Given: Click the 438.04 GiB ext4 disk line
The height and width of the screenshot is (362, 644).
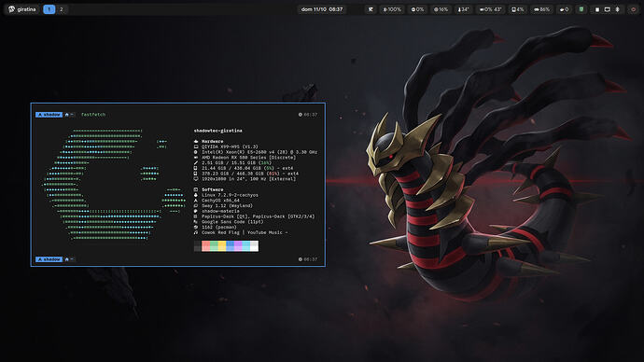Looking at the screenshot, I should click(244, 168).
